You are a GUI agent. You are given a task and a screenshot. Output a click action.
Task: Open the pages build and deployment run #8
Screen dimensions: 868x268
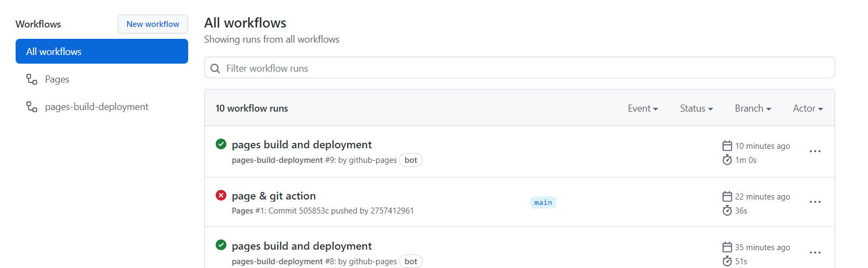click(302, 246)
